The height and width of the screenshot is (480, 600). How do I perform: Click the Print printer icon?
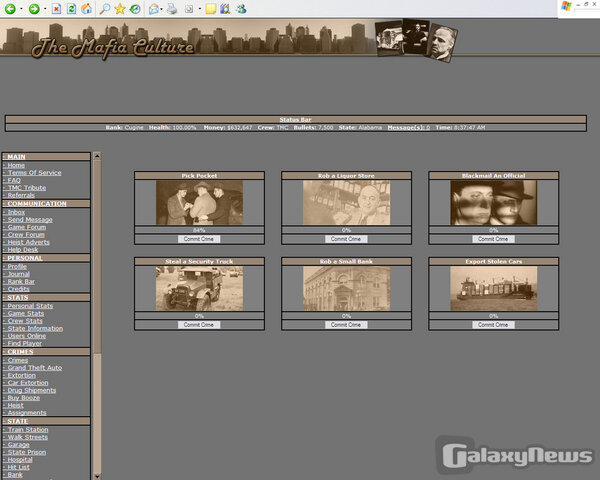tap(172, 9)
